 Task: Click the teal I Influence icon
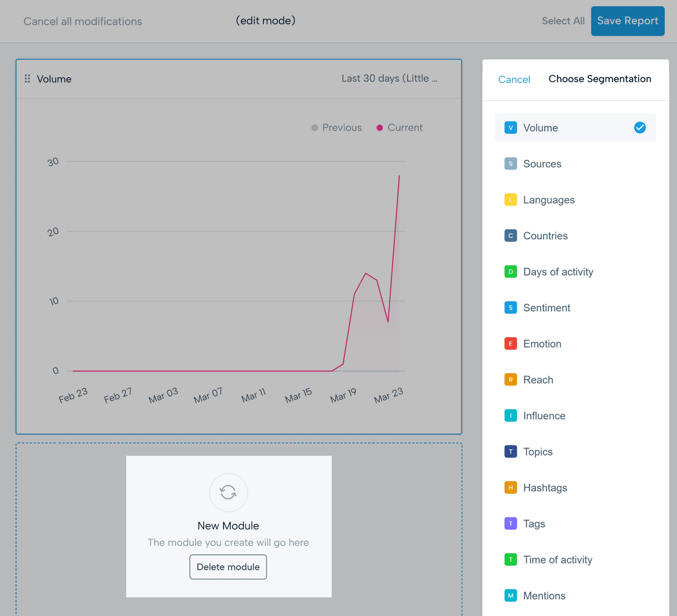pos(510,415)
